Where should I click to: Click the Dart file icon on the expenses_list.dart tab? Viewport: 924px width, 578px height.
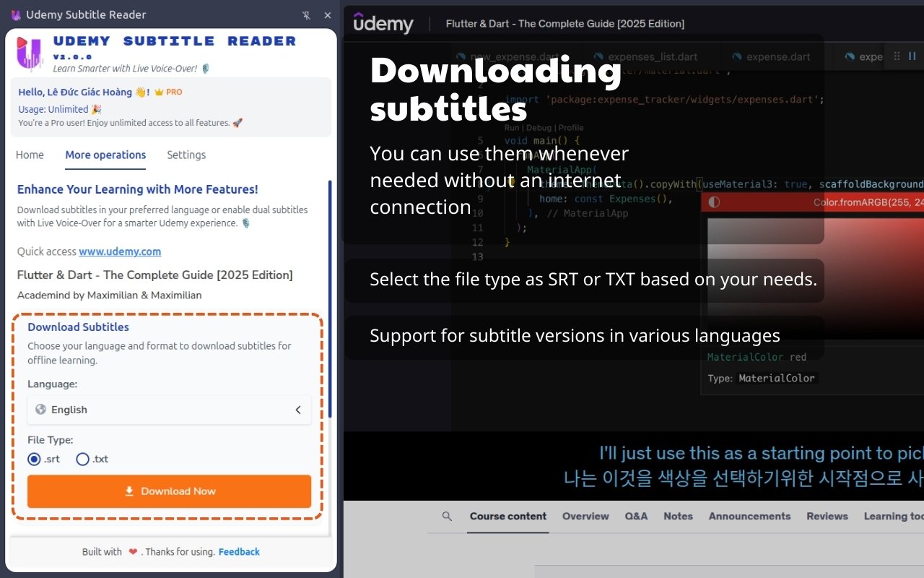598,56
